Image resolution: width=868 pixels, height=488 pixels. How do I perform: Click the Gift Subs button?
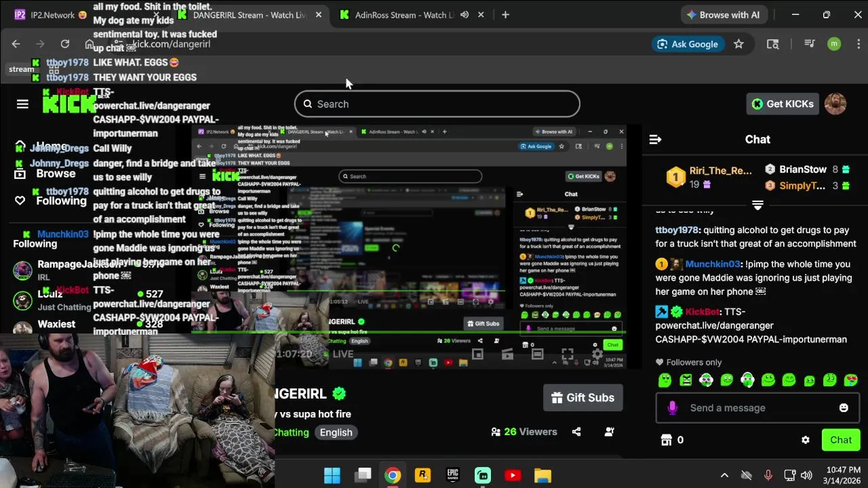583,398
